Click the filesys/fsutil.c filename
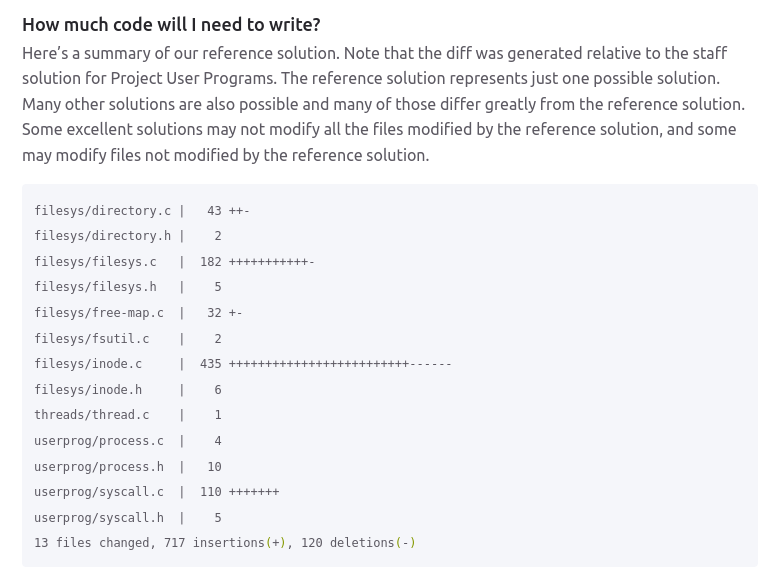 91,339
